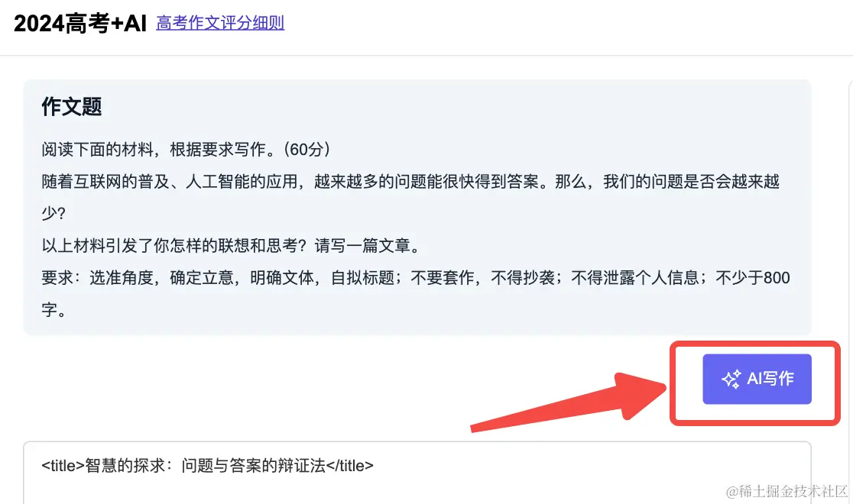
Task: Click the line starting with 阅读下面的材料
Action: (x=186, y=149)
